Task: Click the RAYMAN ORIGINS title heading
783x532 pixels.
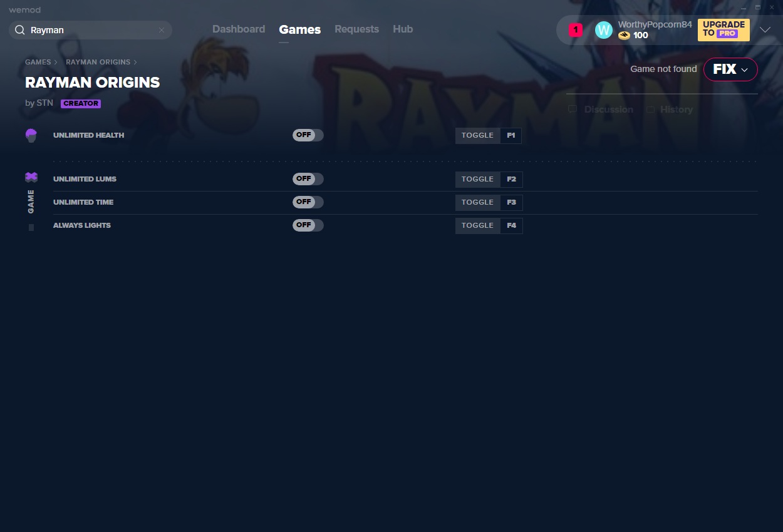Action: 93,83
